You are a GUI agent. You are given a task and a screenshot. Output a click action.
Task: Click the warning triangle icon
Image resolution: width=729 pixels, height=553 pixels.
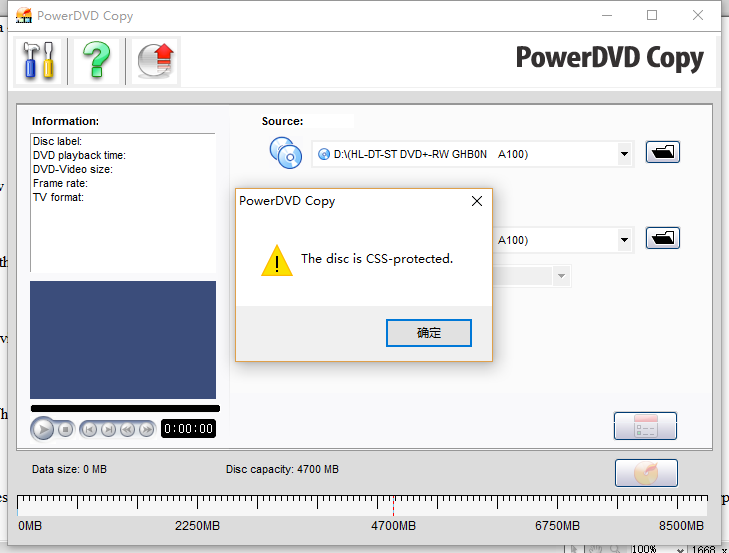(277, 260)
